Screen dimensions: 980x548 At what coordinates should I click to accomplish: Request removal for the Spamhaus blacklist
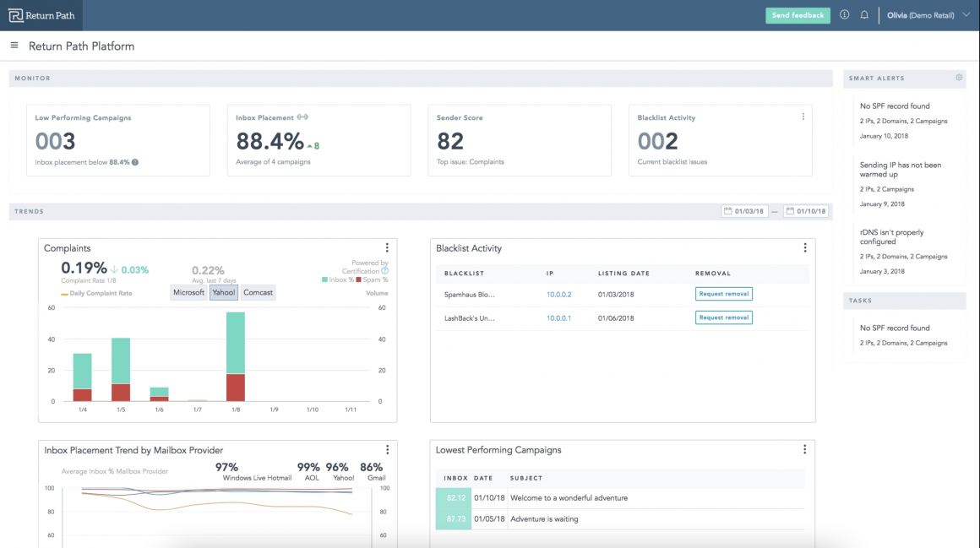click(x=723, y=294)
